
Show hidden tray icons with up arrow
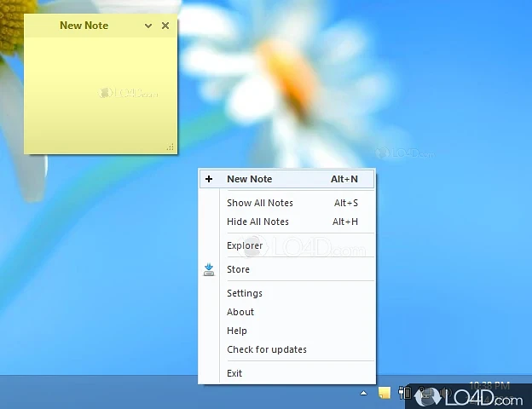coord(364,394)
